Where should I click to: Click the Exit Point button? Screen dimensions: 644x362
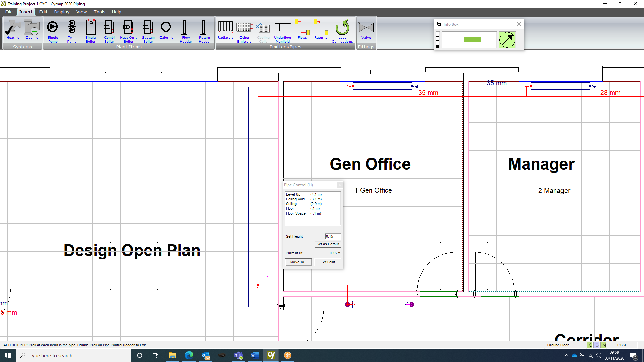click(328, 262)
